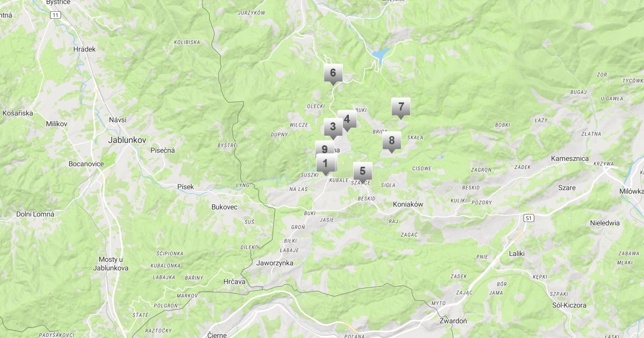Viewport: 644px width, 338px height.
Task: Click map marker number 1
Action: click(325, 164)
